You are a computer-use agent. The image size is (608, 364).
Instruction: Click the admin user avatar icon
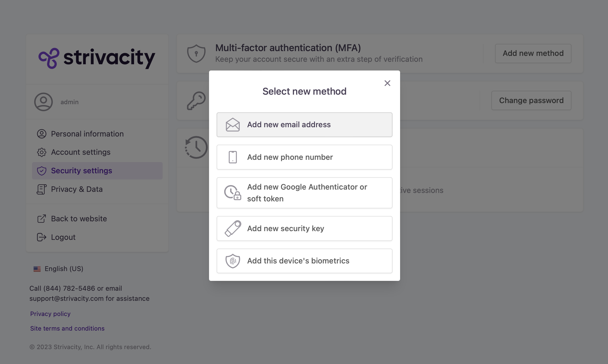(x=44, y=102)
